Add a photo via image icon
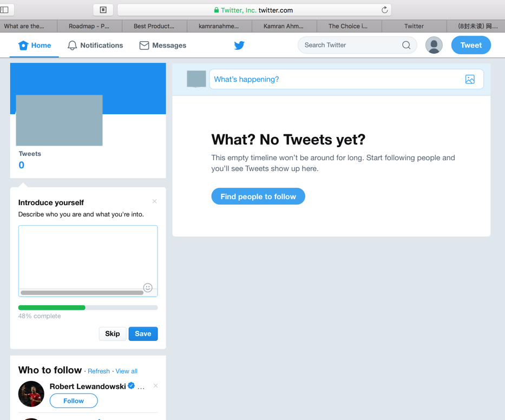Viewport: 505px width, 420px height. pos(470,79)
